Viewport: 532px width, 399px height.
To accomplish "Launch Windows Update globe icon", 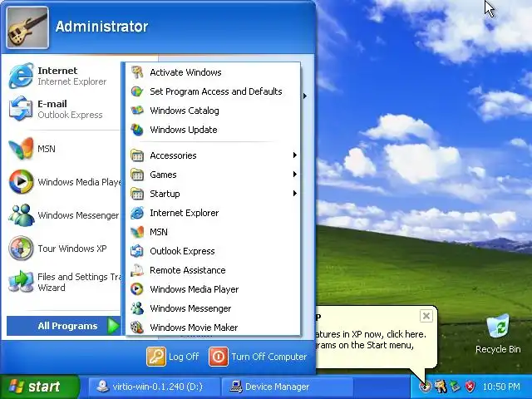I will (x=137, y=130).
